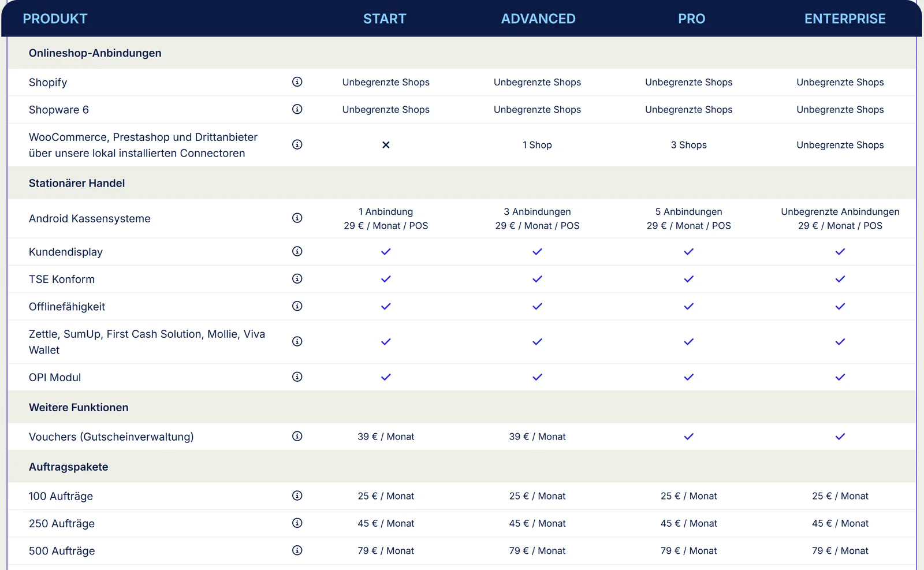924x570 pixels.
Task: Select the ADVANCED plan column header
Action: (x=538, y=19)
